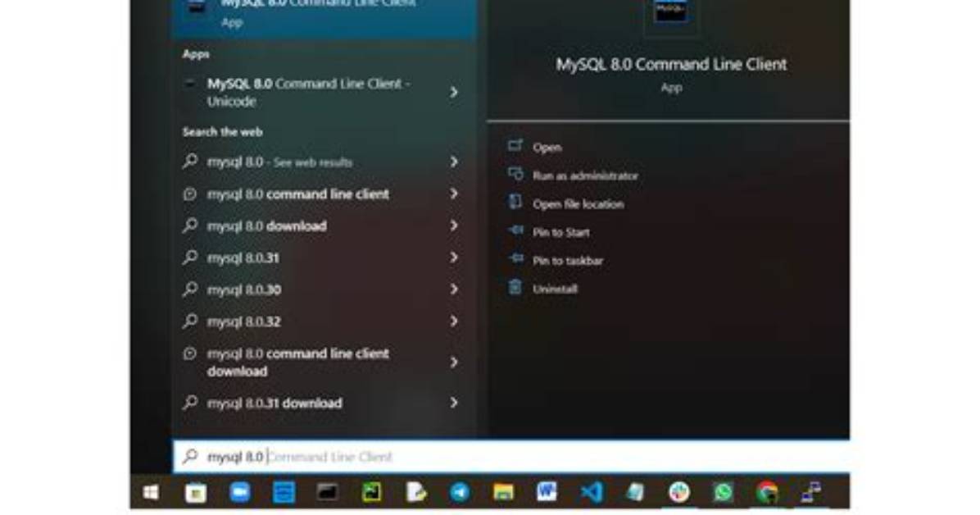Open Microsoft Store from the taskbar
Viewport: 980px width, 515px height.
click(x=196, y=493)
